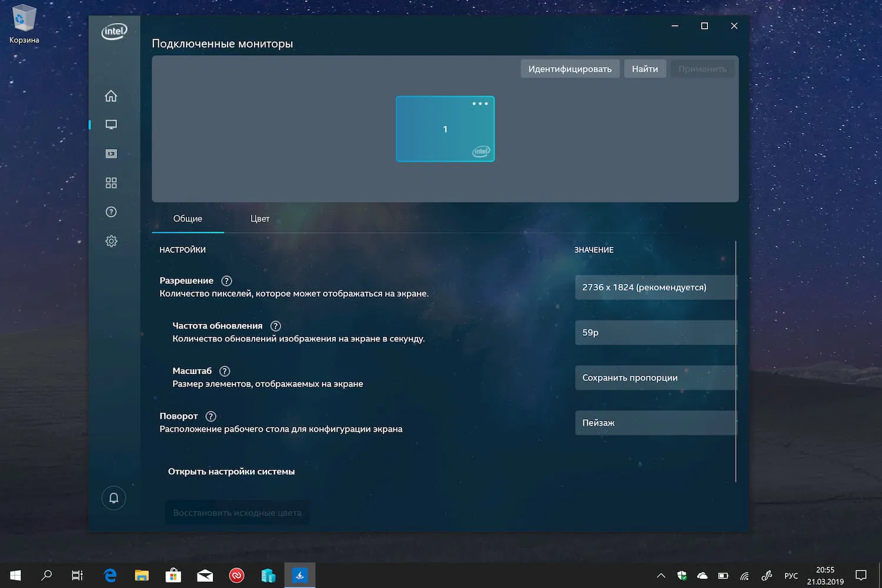Image resolution: width=882 pixels, height=588 pixels.
Task: Stay on the Общие tab
Action: coord(188,218)
